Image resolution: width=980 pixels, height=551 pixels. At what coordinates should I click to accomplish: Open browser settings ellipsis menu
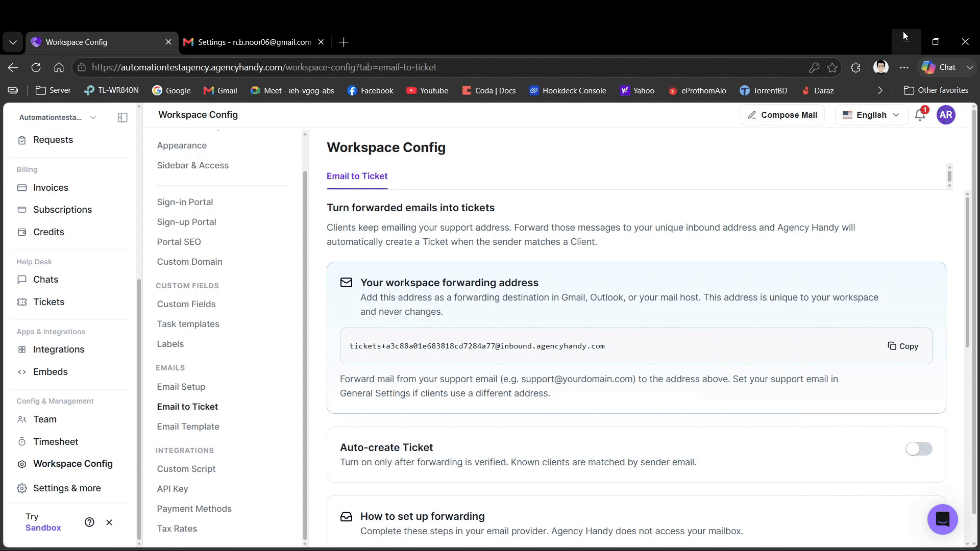904,67
